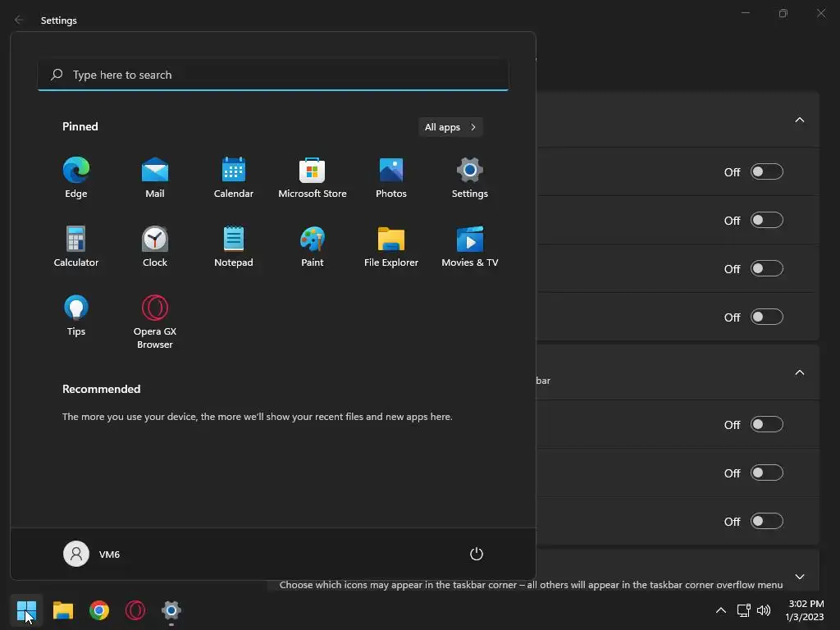The width and height of the screenshot is (840, 630).
Task: Go back using the Settings window arrow
Action: (x=19, y=20)
